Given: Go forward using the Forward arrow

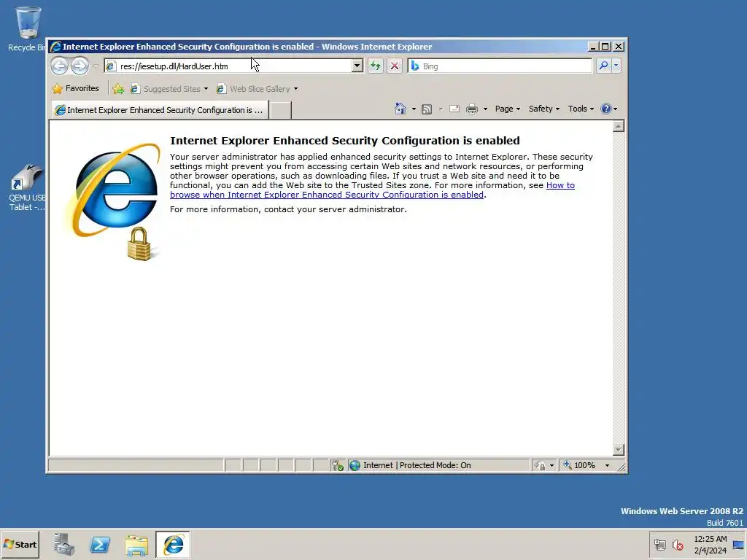Looking at the screenshot, I should (80, 66).
